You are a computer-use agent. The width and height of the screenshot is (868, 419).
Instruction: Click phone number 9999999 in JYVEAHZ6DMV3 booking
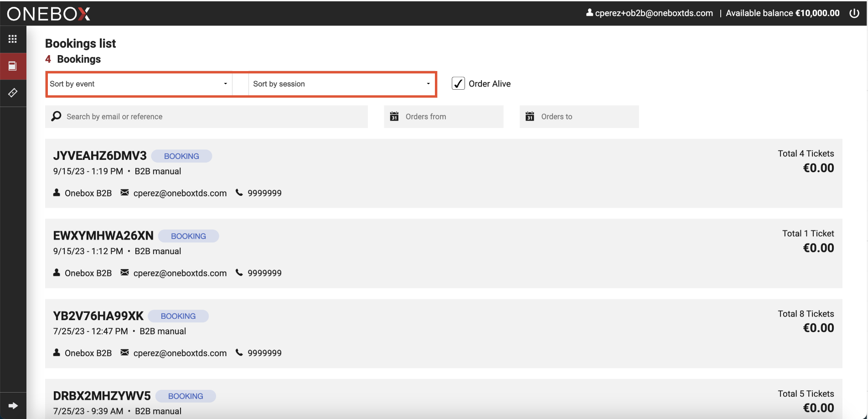tap(264, 193)
